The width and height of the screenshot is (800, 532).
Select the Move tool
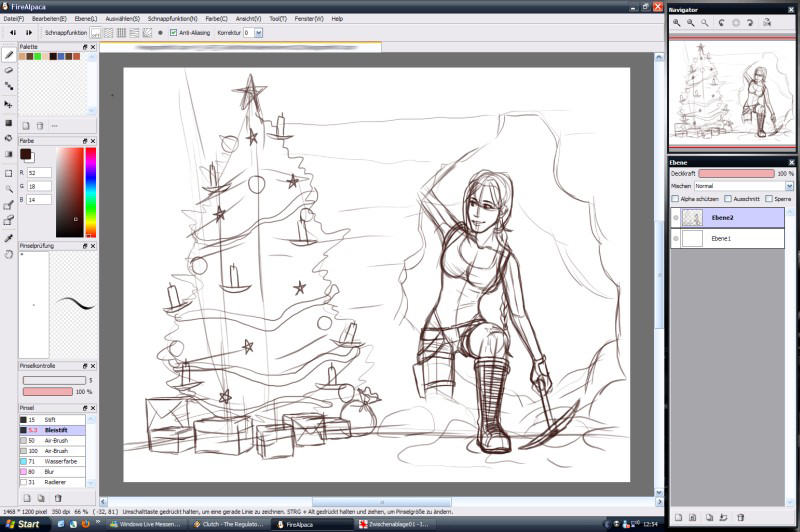(x=9, y=105)
